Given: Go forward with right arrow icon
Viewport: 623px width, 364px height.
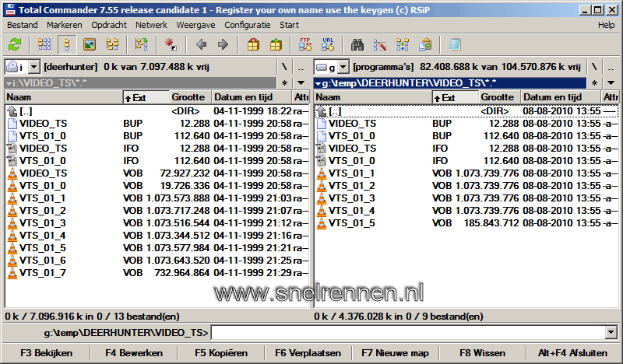Looking at the screenshot, I should click(x=224, y=44).
